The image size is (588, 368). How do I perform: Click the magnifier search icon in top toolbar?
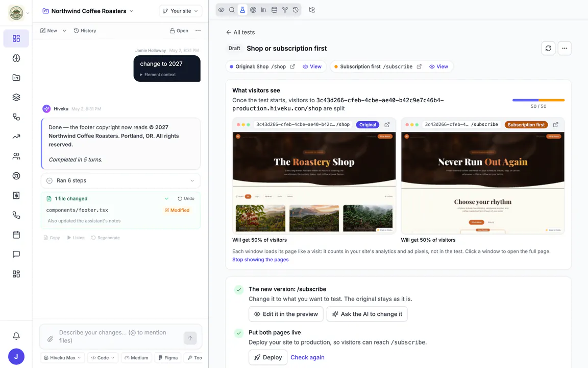tap(232, 10)
